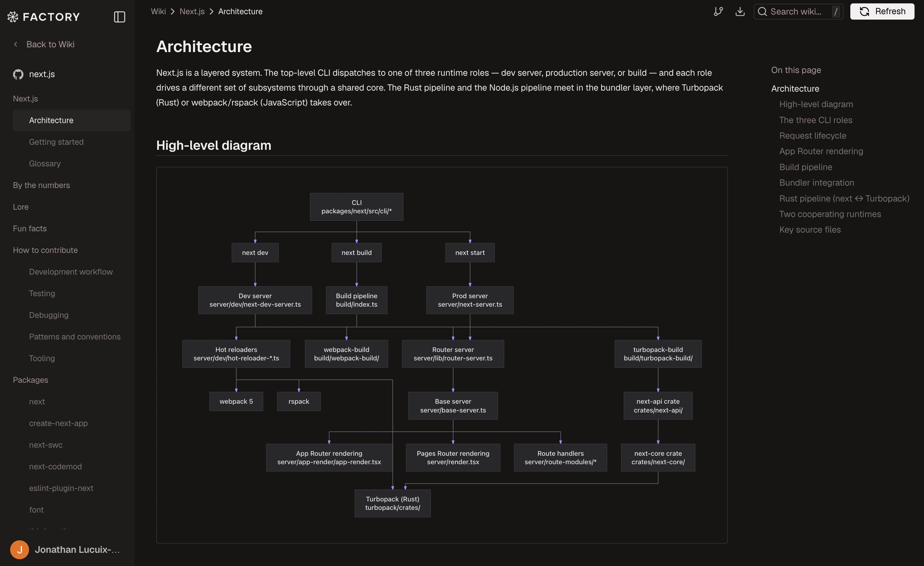Viewport: 924px width, 566px height.
Task: Open Development workflow page
Action: [x=71, y=272]
